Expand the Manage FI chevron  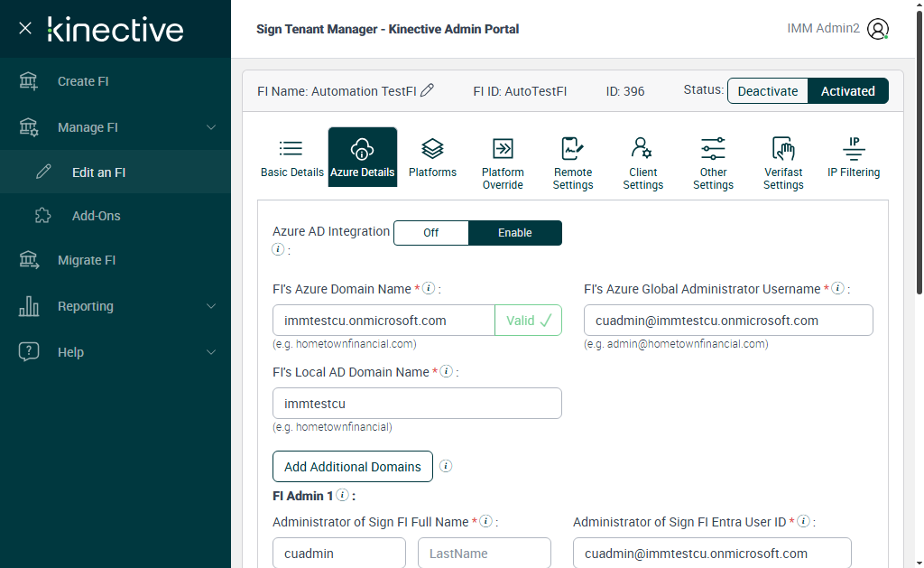click(x=211, y=127)
